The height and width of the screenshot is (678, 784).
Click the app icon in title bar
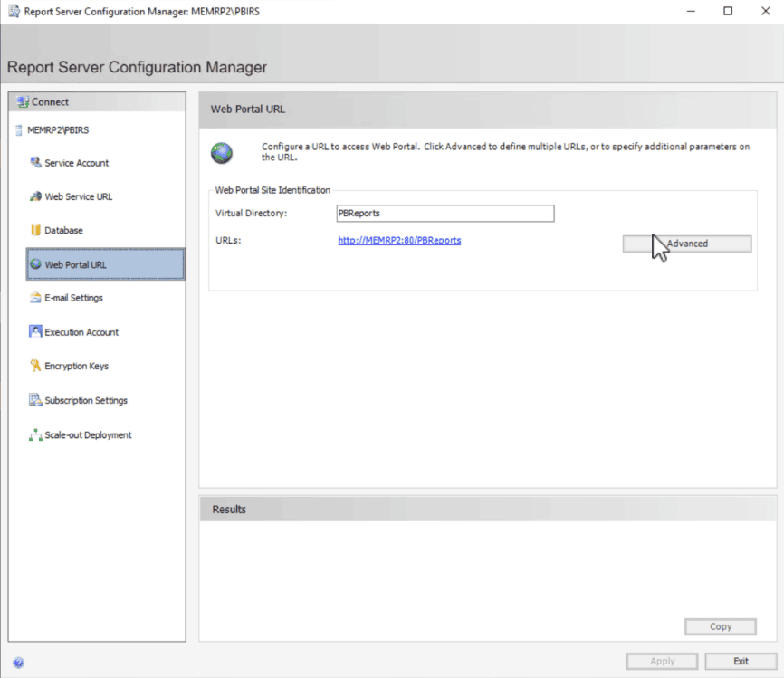point(14,11)
